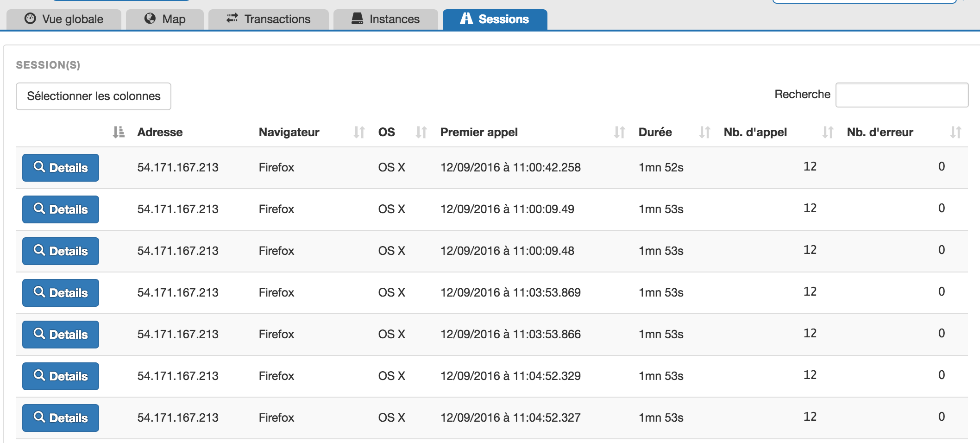Click the road icon on Sessions tab
The height and width of the screenshot is (443, 980).
(x=466, y=19)
